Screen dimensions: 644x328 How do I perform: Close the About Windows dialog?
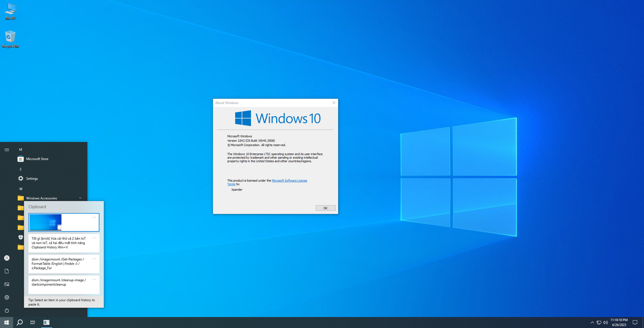(334, 103)
